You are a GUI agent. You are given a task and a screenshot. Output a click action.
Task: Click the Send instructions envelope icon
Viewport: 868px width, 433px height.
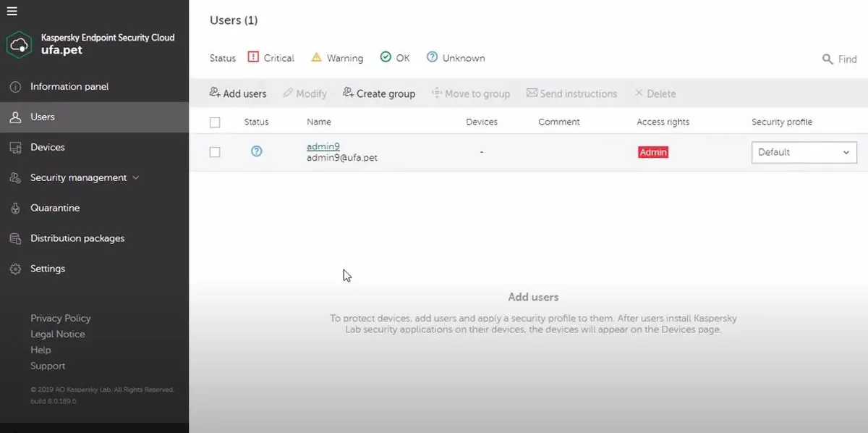click(x=532, y=93)
